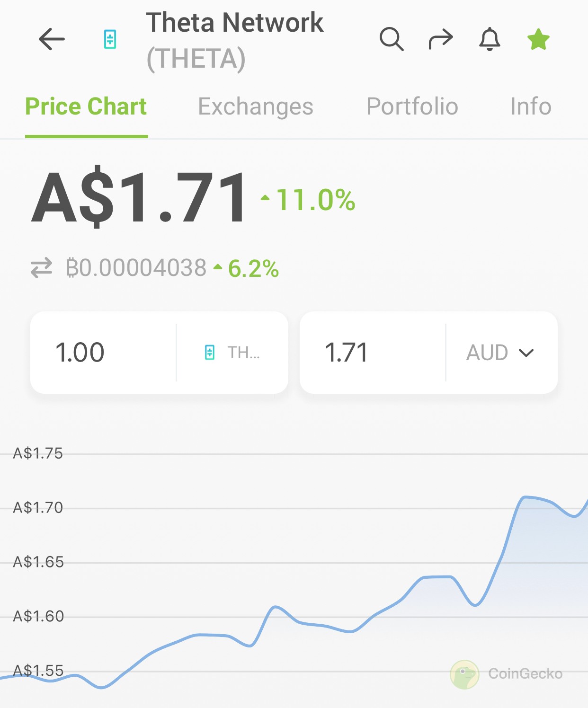Expand the AUD currency dropdown
The height and width of the screenshot is (708, 588).
[501, 353]
